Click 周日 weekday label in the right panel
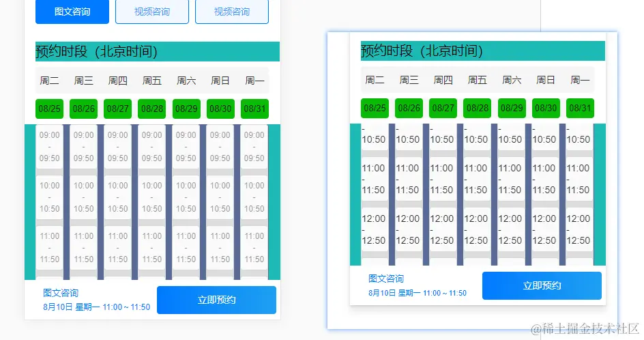Image resolution: width=644 pixels, height=340 pixels. point(546,80)
